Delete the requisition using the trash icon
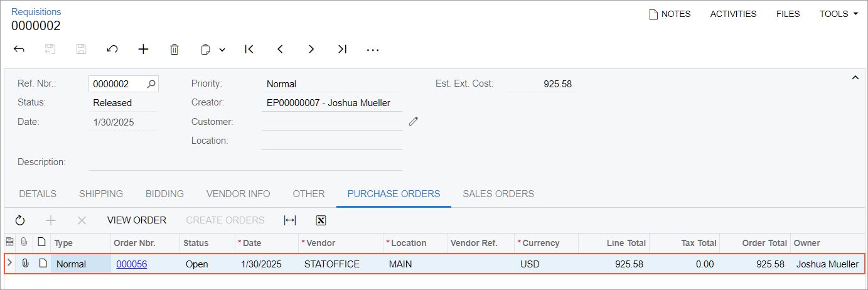868x290 pixels. click(174, 49)
